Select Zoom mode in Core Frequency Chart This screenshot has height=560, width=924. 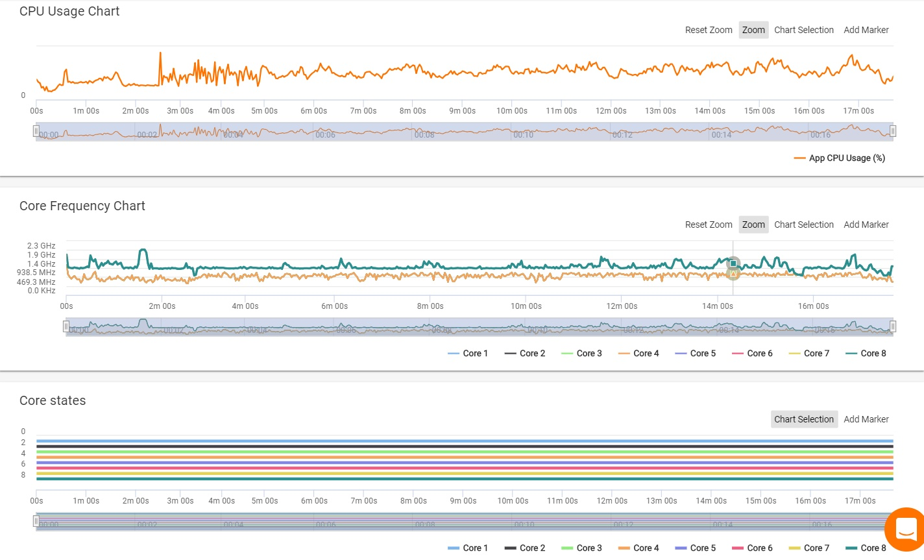click(753, 225)
